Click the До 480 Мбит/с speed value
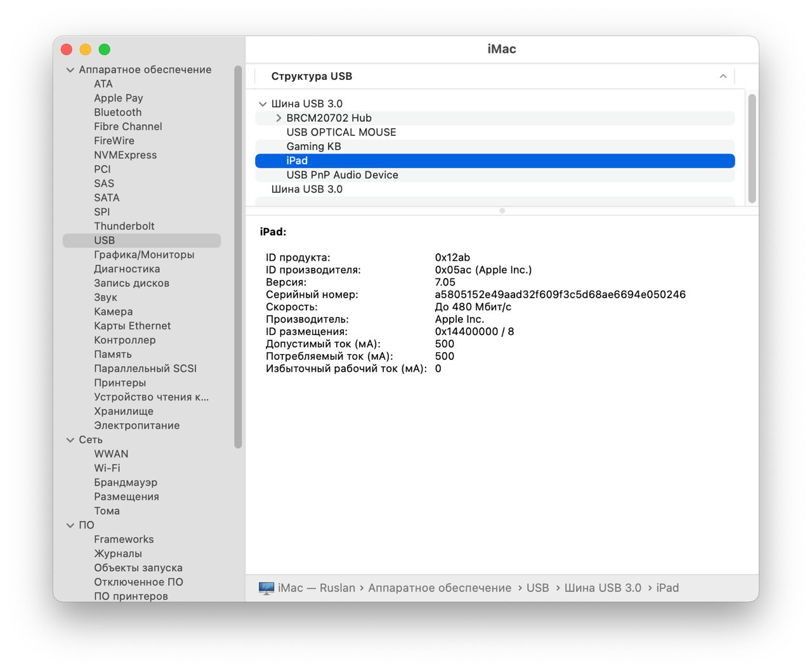 point(473,307)
